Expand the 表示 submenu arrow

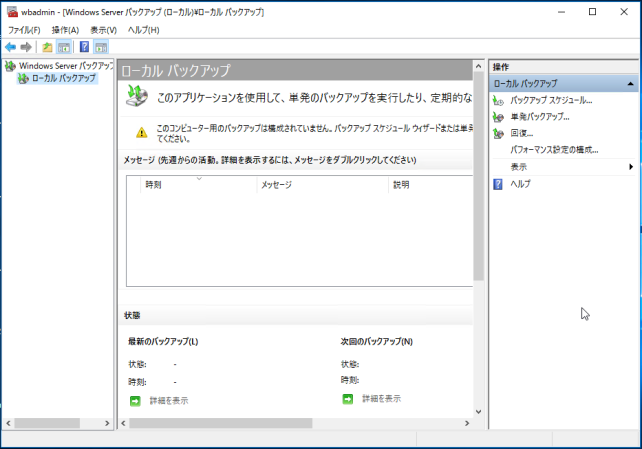click(631, 167)
